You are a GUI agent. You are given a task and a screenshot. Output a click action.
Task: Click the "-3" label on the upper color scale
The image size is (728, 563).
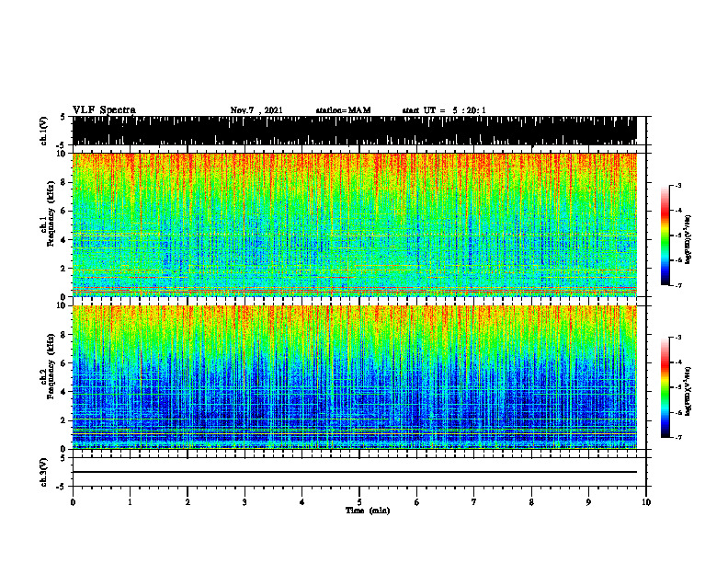(x=678, y=185)
